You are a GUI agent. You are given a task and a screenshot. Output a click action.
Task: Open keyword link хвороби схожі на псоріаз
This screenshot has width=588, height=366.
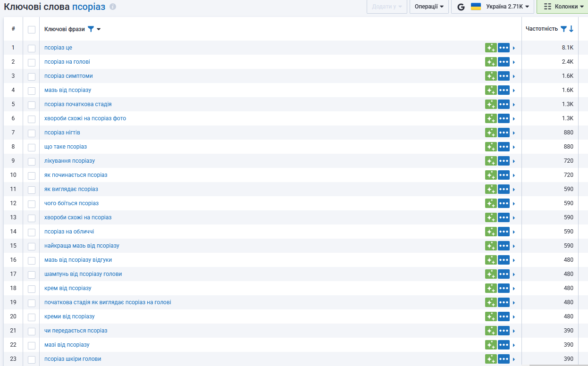pyautogui.click(x=78, y=217)
